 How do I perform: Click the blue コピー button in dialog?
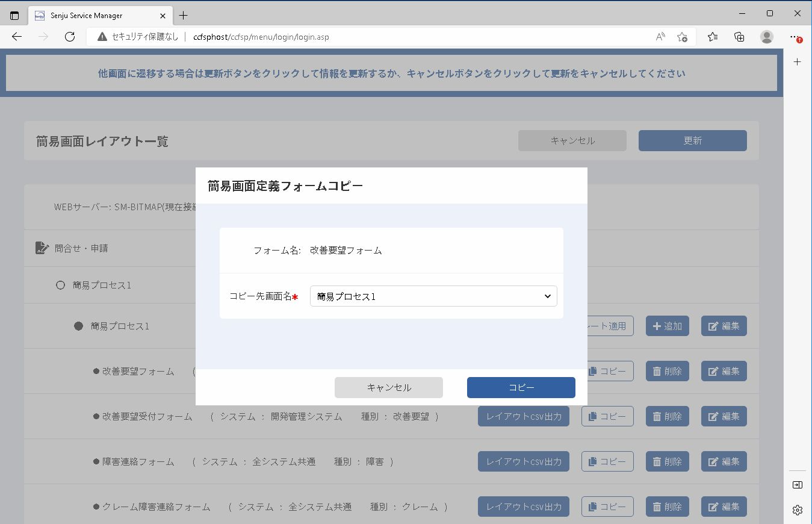tap(521, 387)
